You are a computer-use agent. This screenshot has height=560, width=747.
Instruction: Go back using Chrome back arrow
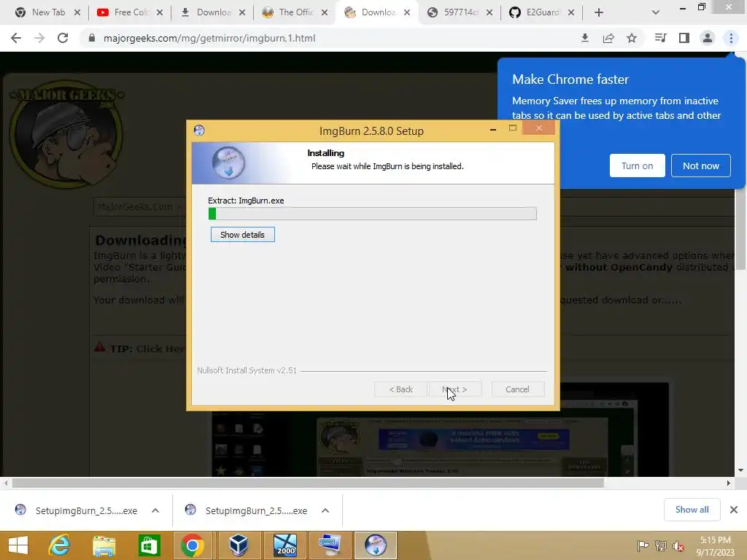[x=16, y=38]
